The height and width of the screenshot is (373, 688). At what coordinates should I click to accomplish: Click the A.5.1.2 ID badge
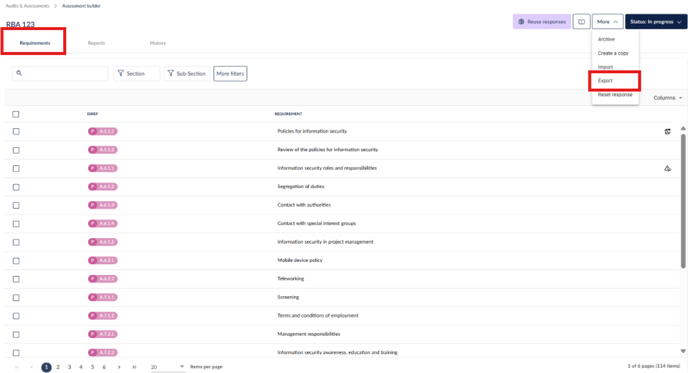pyautogui.click(x=103, y=150)
